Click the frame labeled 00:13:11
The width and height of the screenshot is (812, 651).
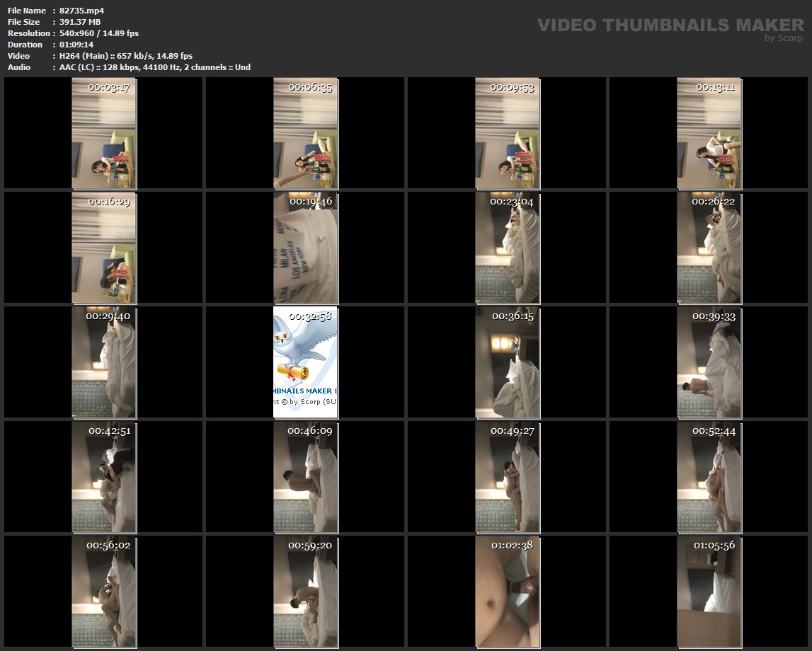coord(709,133)
